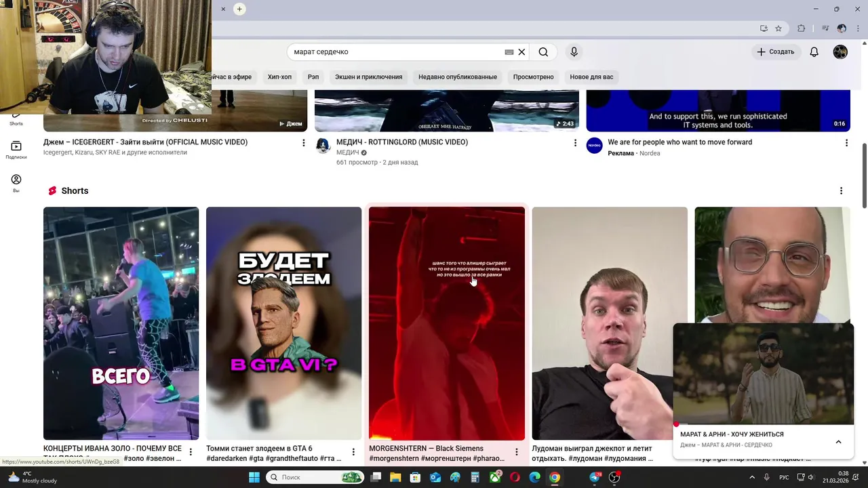Viewport: 868px width, 488px height.
Task: Open File Explorer from taskbar
Action: pos(395,477)
